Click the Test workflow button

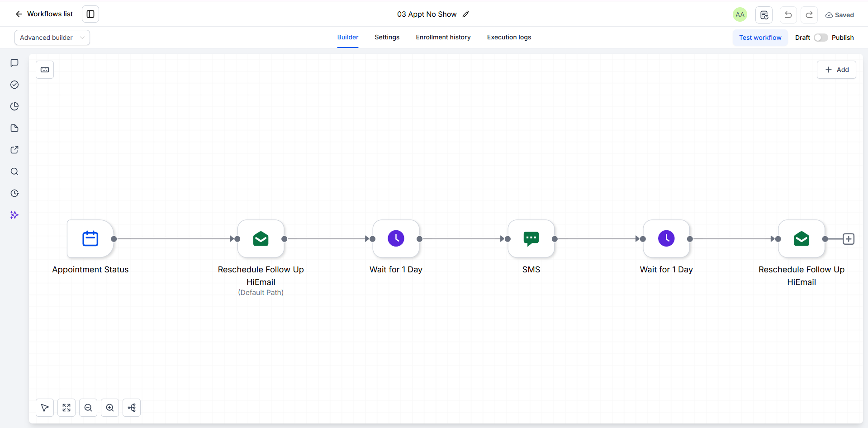(760, 38)
